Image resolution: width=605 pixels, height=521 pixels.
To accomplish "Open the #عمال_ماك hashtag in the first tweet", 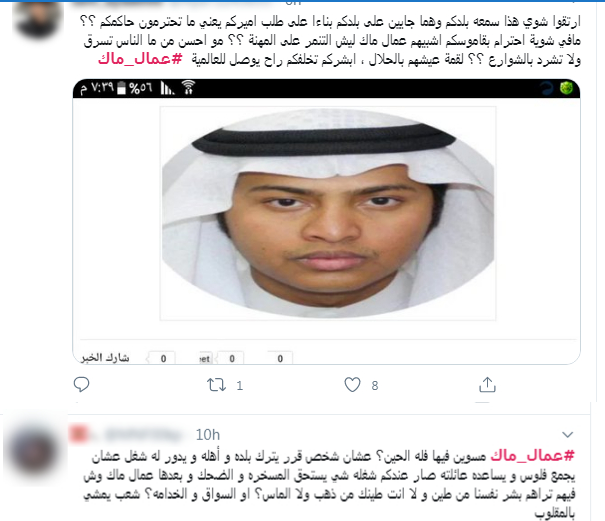I will click(140, 59).
